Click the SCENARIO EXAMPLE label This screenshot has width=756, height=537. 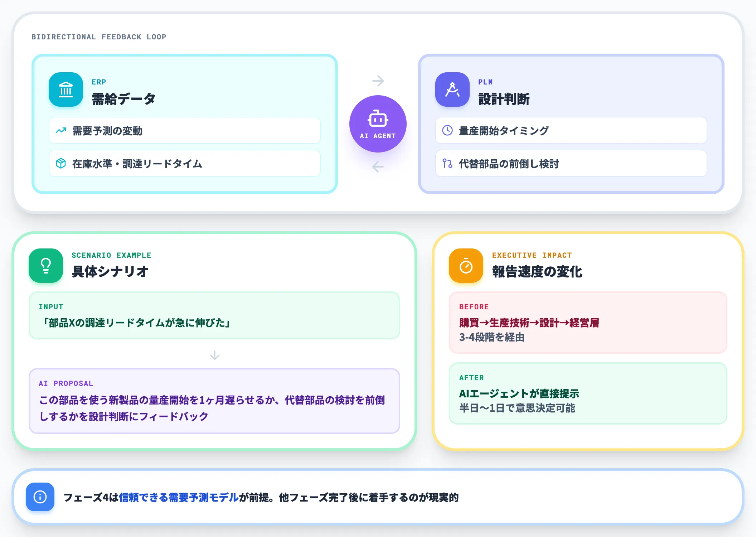[111, 255]
